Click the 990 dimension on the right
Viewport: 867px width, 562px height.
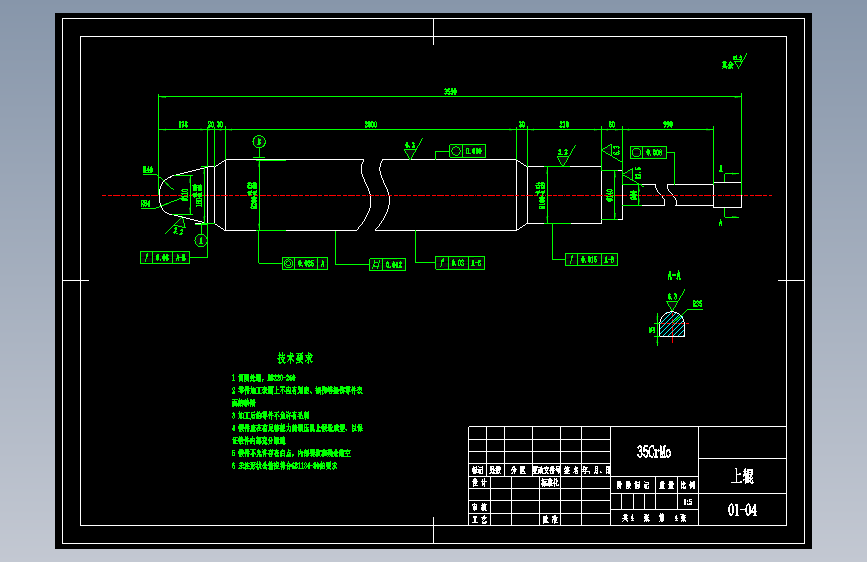pos(668,124)
